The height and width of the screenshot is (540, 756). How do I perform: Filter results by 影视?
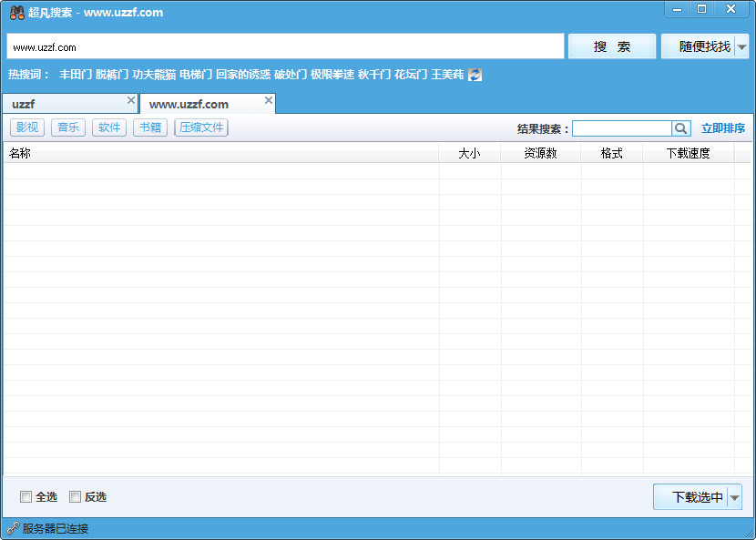(x=27, y=127)
